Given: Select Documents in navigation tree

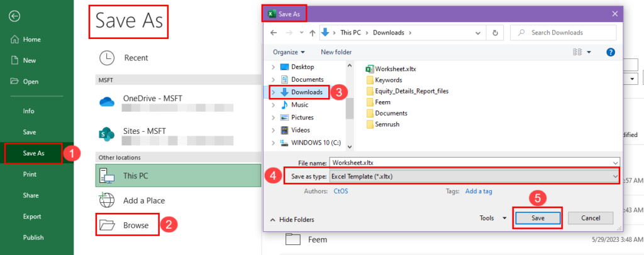Looking at the screenshot, I should point(307,80).
